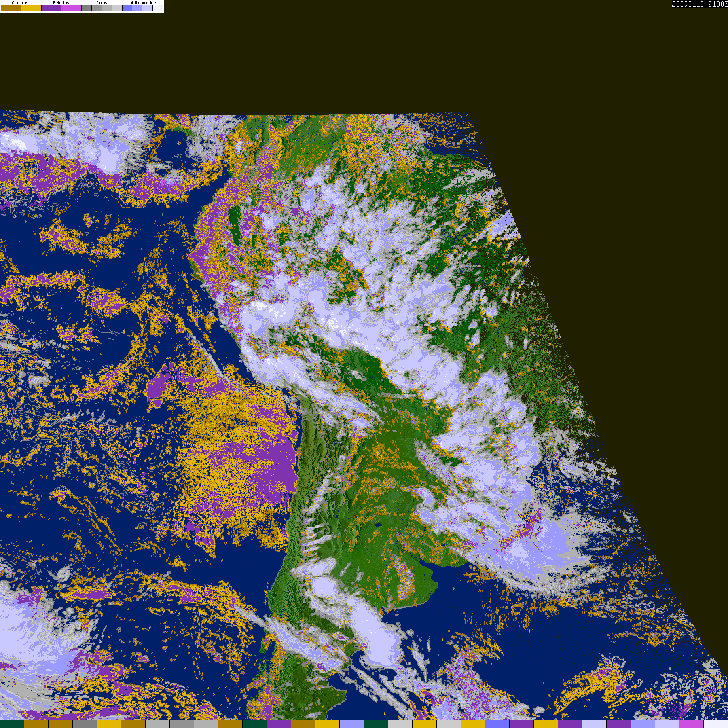
Task: Click the magenta swatch in bottom color strip
Action: click(692, 724)
